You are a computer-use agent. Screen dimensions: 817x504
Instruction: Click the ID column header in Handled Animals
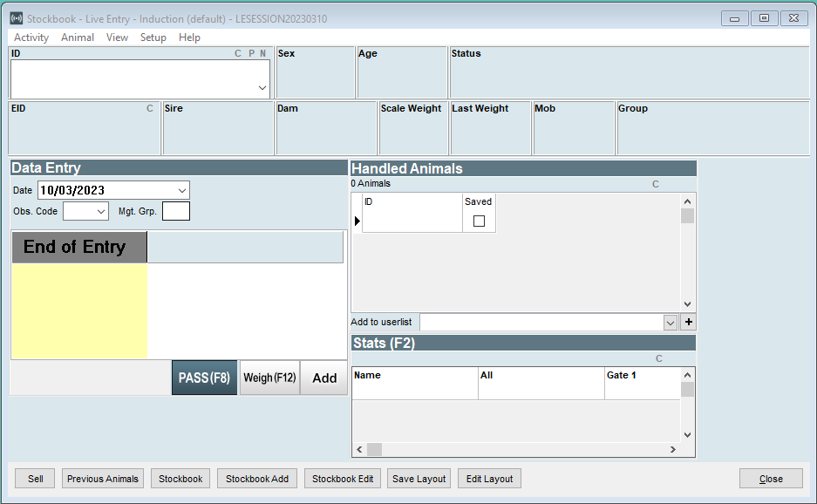(x=412, y=201)
